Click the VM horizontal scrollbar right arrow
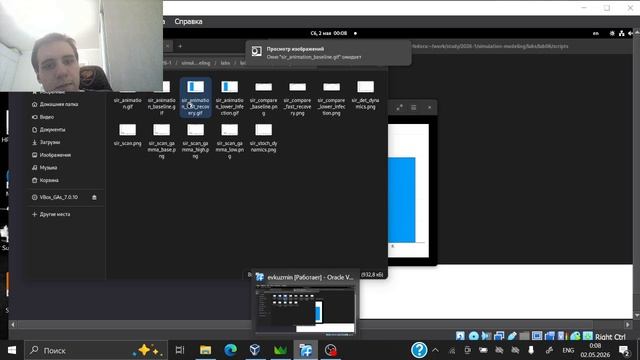This screenshot has width=640, height=360. [x=628, y=324]
